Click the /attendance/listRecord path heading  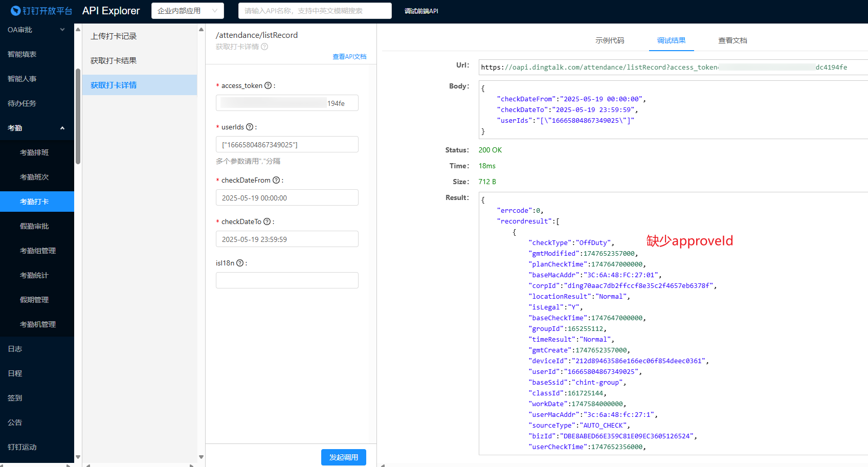(257, 35)
